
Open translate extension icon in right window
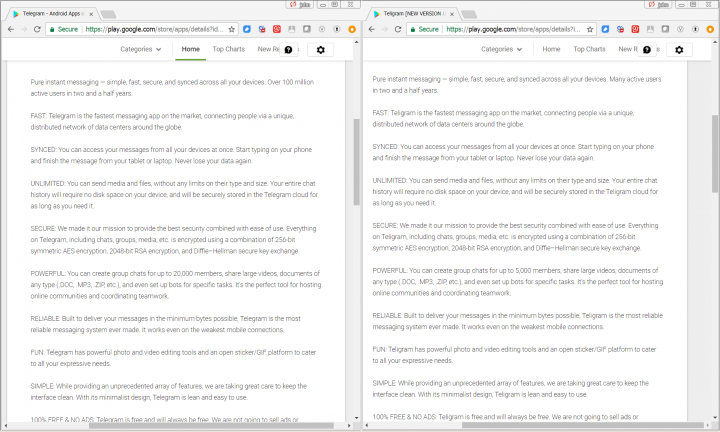click(x=620, y=29)
